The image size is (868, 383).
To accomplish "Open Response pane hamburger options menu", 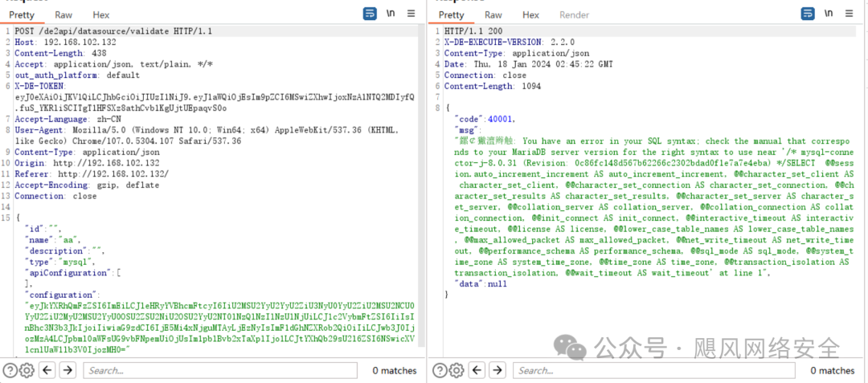I will coord(850,14).
